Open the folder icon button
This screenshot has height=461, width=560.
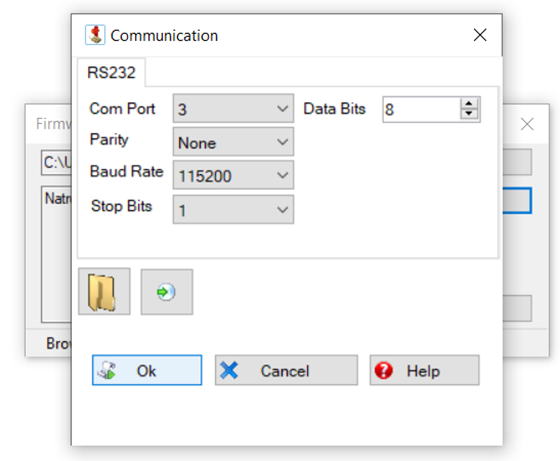[x=104, y=291]
